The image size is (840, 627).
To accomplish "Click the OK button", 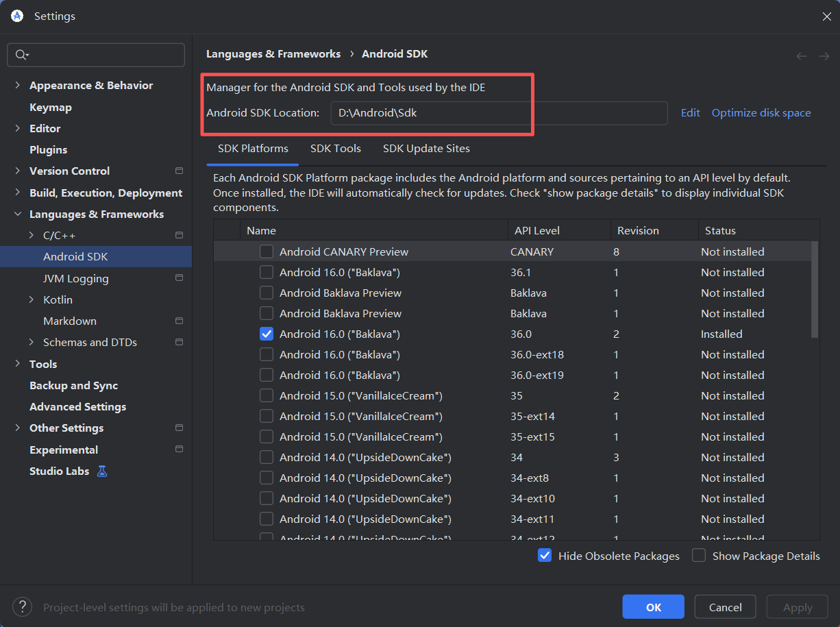I will pos(653,607).
